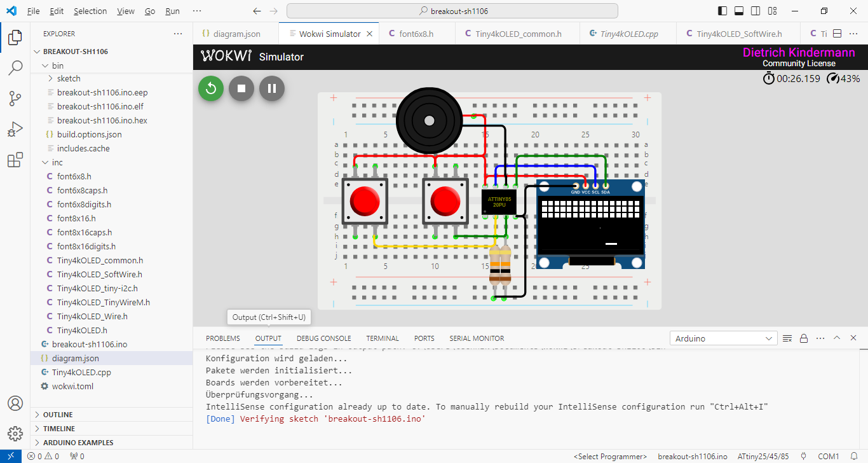Open the Manage settings gear
This screenshot has height=463, width=868.
15,434
